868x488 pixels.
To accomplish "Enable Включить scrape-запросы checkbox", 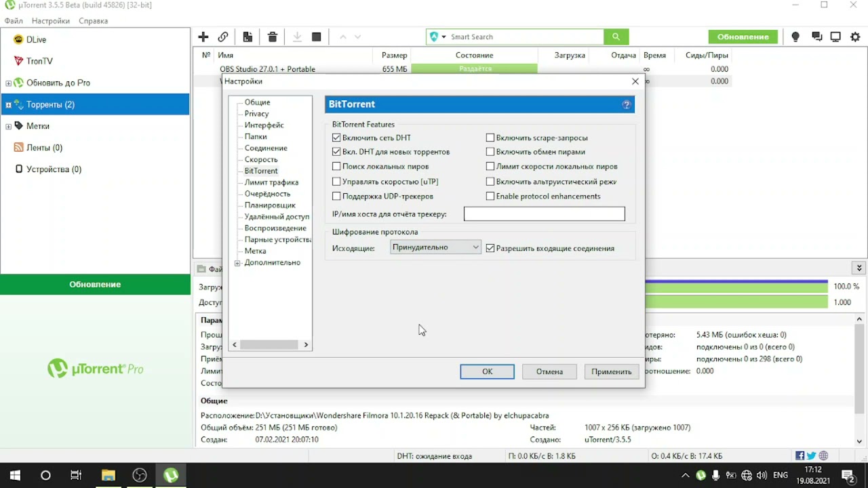I will (490, 138).
